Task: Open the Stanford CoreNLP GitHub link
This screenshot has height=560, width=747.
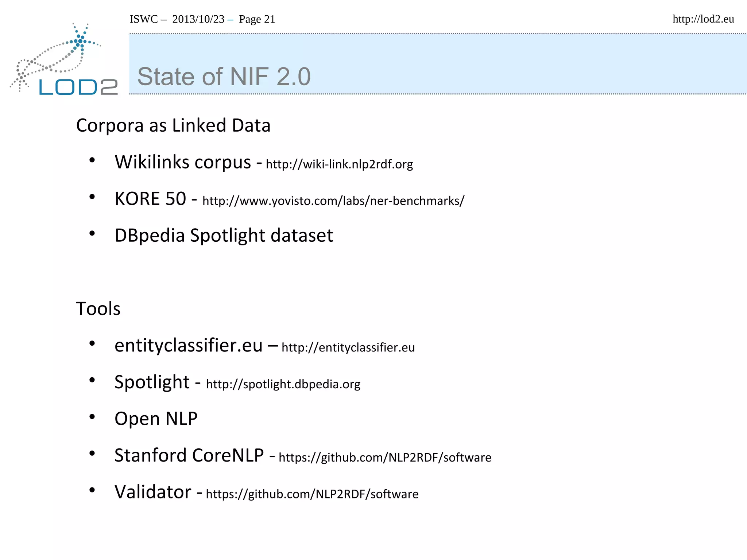Action: point(385,458)
